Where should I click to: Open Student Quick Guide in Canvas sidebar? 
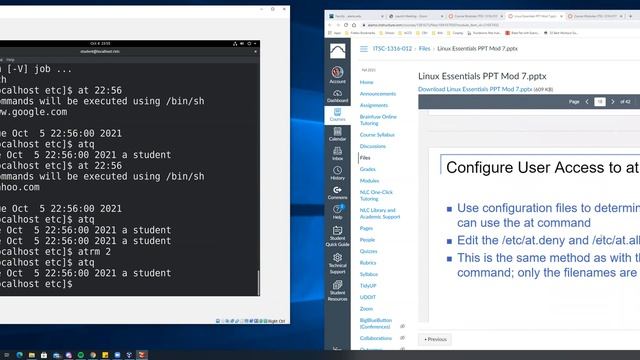click(x=337, y=237)
